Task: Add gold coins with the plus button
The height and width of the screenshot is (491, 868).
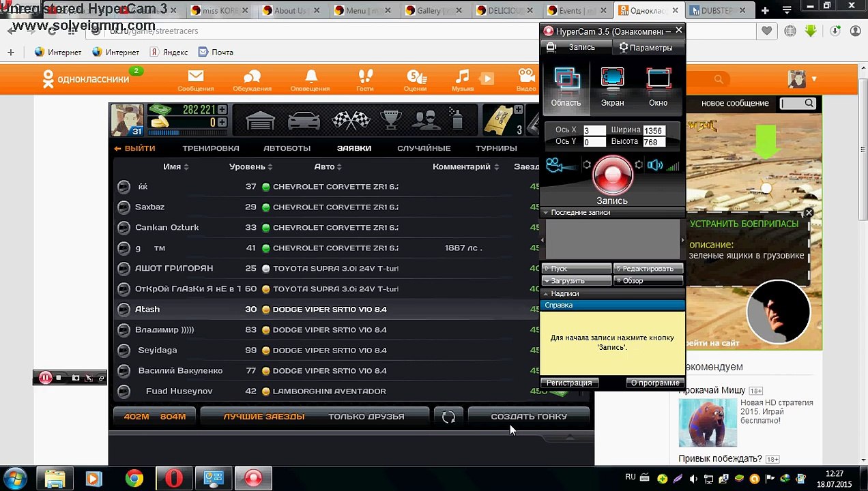Action: click(222, 122)
